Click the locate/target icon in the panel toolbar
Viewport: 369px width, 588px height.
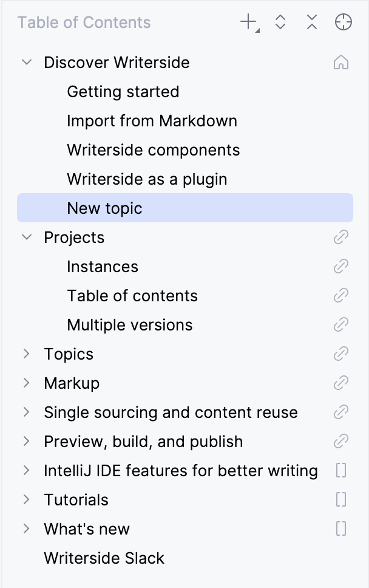point(343,22)
